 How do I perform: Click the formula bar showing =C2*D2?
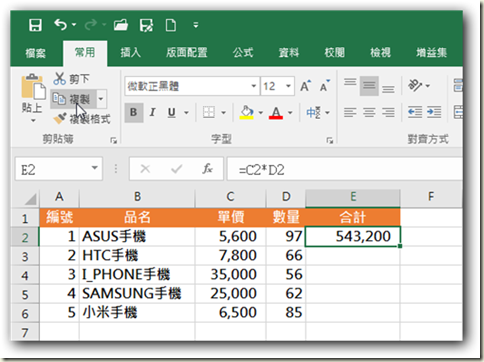coord(345,169)
